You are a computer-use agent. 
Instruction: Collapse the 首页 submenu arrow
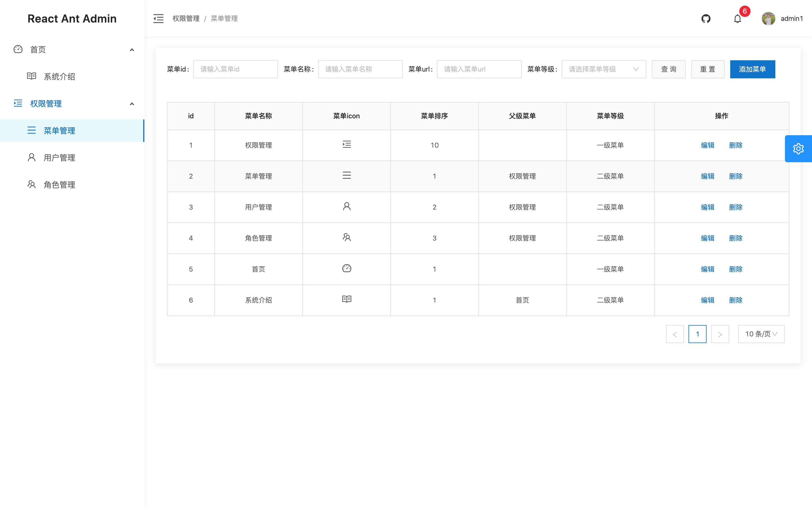click(x=132, y=50)
